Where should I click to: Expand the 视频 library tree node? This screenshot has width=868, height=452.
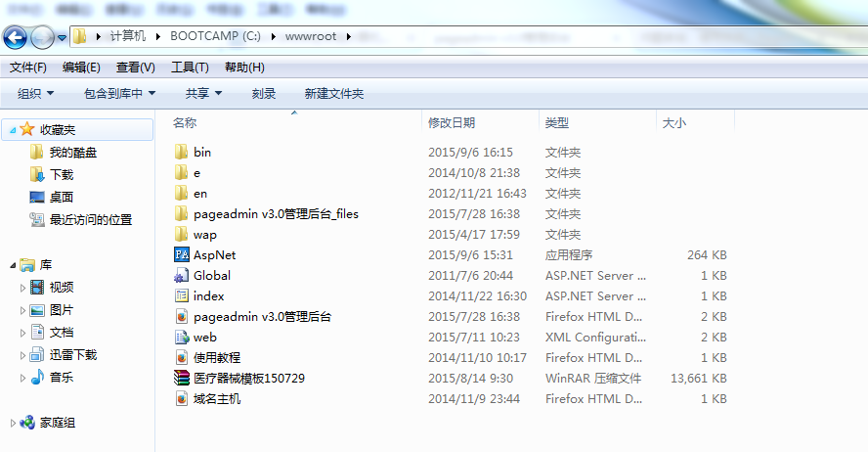pyautogui.click(x=24, y=288)
